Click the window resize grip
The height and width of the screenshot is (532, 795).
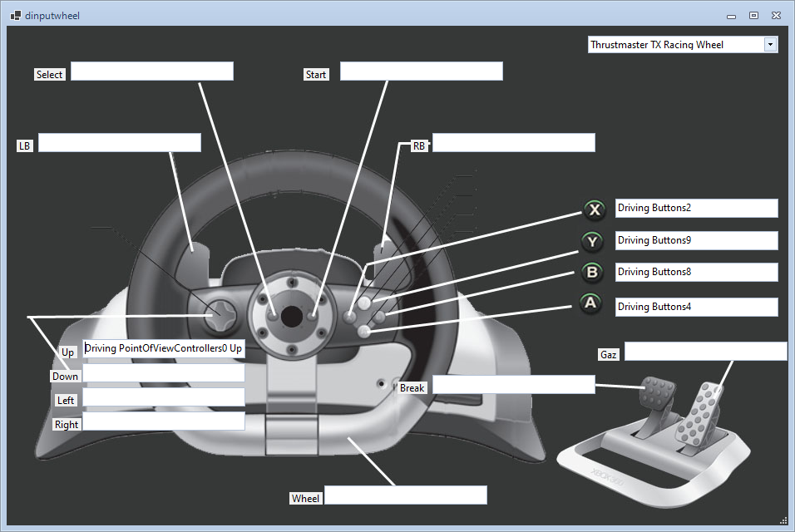783,520
